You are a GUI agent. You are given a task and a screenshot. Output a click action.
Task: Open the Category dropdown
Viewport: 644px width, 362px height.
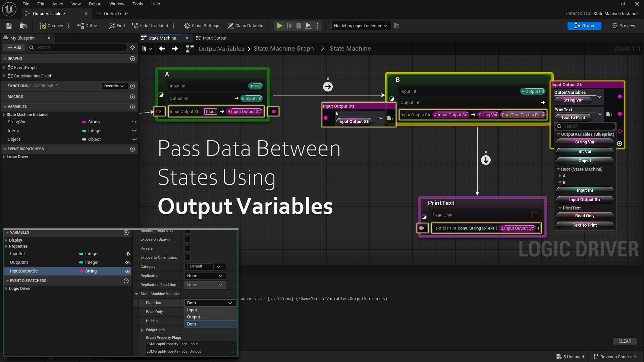pos(205,267)
